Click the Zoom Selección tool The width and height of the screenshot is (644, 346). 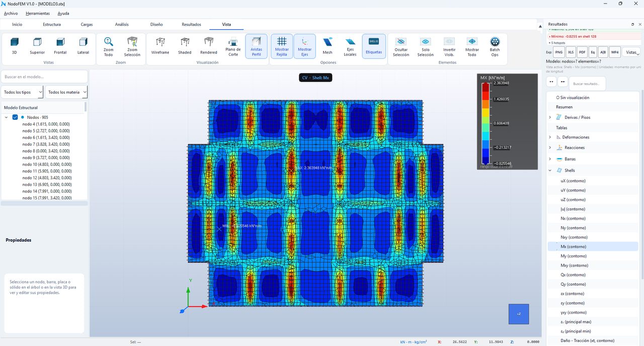pyautogui.click(x=132, y=46)
